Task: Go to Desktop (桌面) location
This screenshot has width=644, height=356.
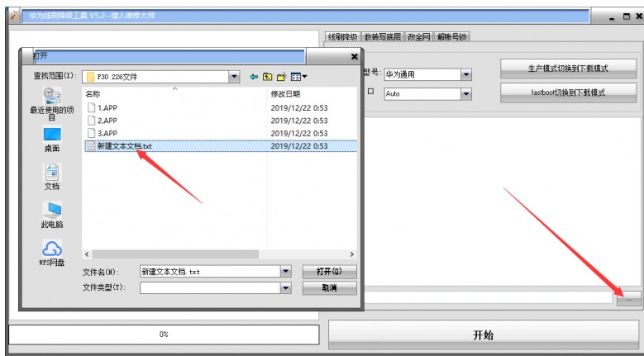Action: 52,140
